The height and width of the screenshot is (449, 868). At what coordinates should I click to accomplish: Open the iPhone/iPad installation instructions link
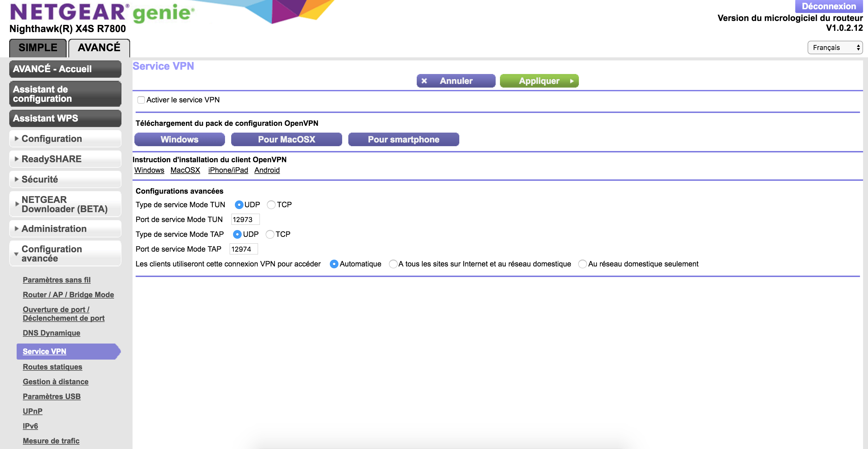(228, 170)
